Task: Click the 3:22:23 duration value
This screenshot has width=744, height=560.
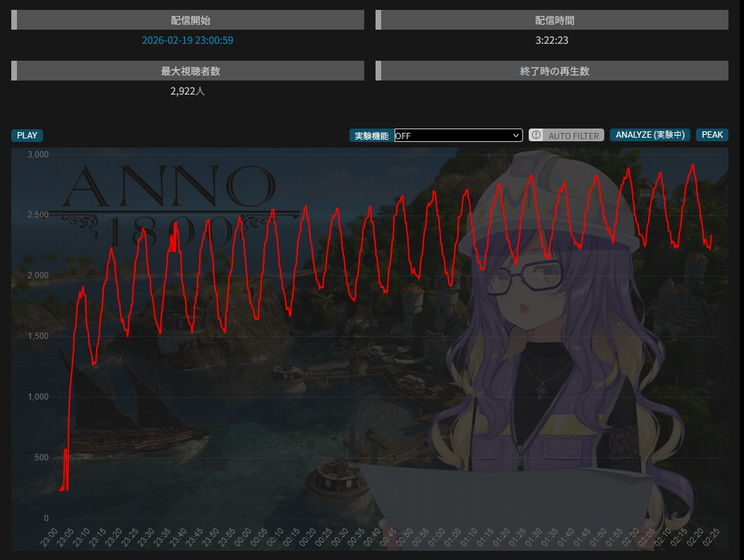Action: click(552, 40)
